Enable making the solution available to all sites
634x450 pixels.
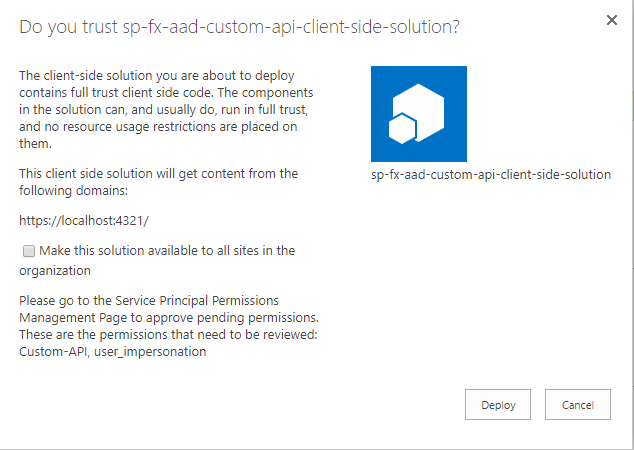click(x=29, y=251)
